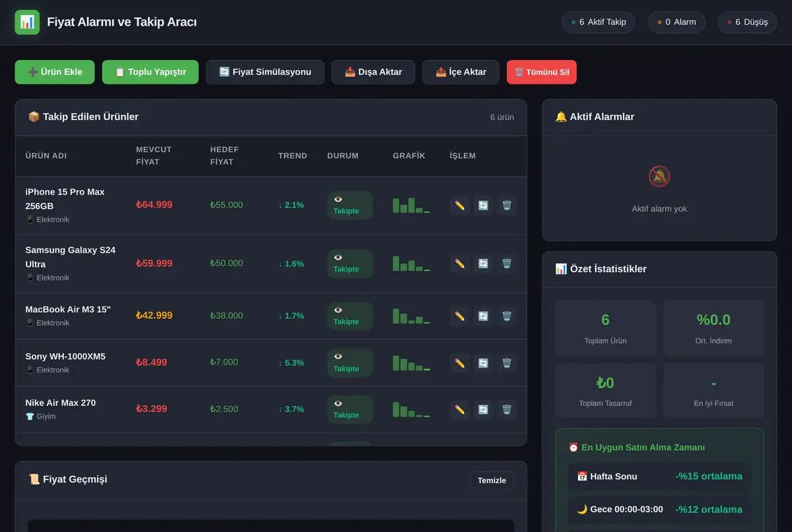Image resolution: width=792 pixels, height=532 pixels.
Task: Click the Hedef Fiyat column header
Action: pyautogui.click(x=224, y=156)
